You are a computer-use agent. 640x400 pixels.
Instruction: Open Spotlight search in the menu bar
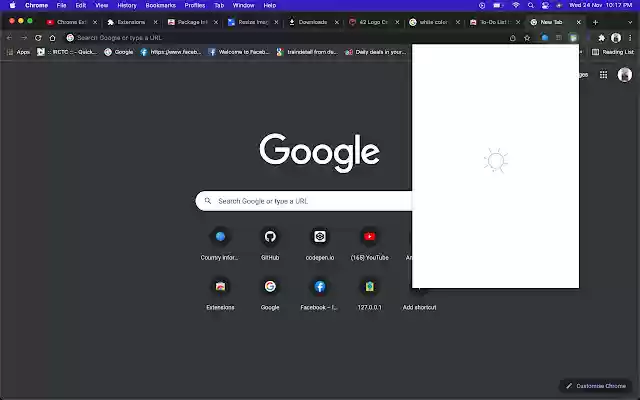click(x=531, y=5)
